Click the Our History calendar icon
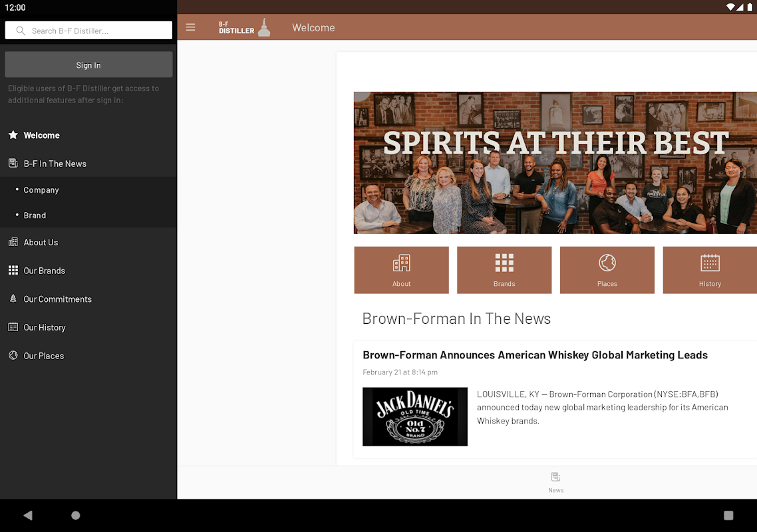 click(13, 327)
